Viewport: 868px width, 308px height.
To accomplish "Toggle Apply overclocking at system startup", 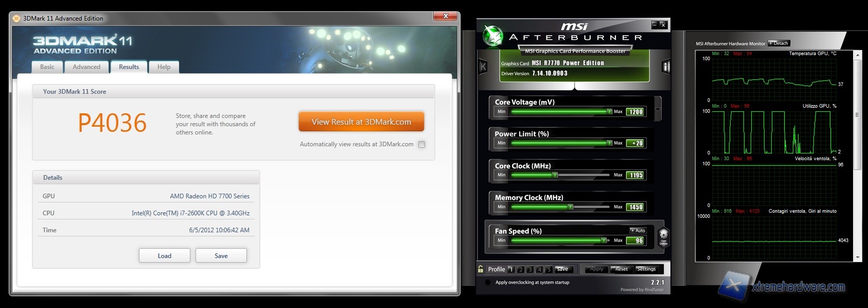I will (487, 282).
